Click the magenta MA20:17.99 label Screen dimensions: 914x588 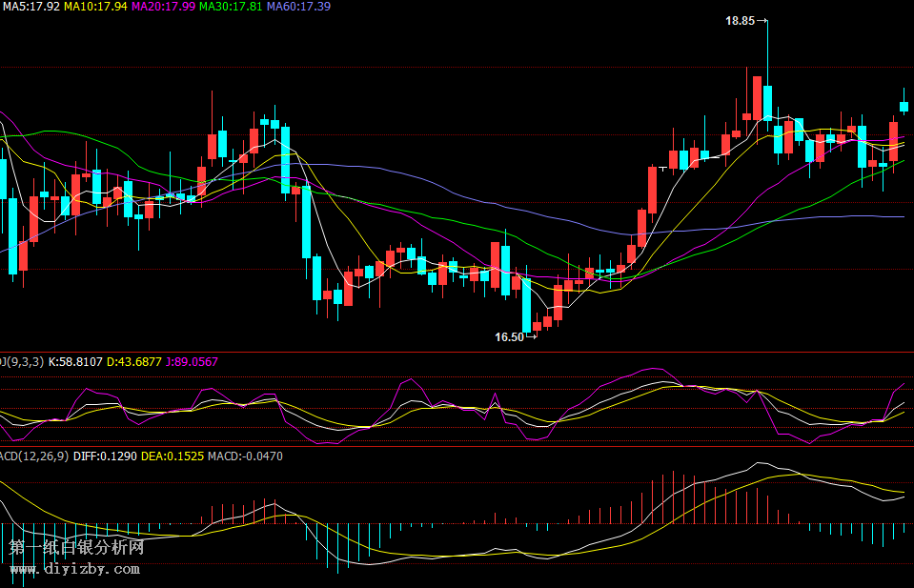pyautogui.click(x=163, y=7)
